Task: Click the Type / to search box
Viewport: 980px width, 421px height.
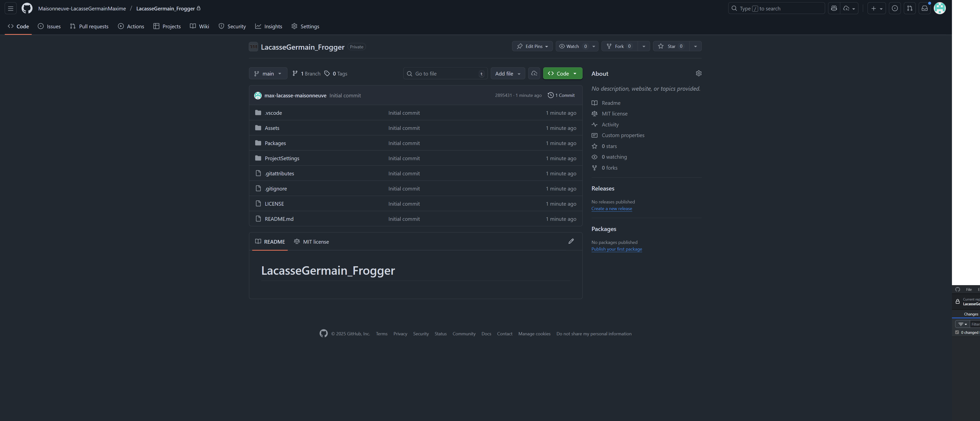Action: tap(776, 8)
